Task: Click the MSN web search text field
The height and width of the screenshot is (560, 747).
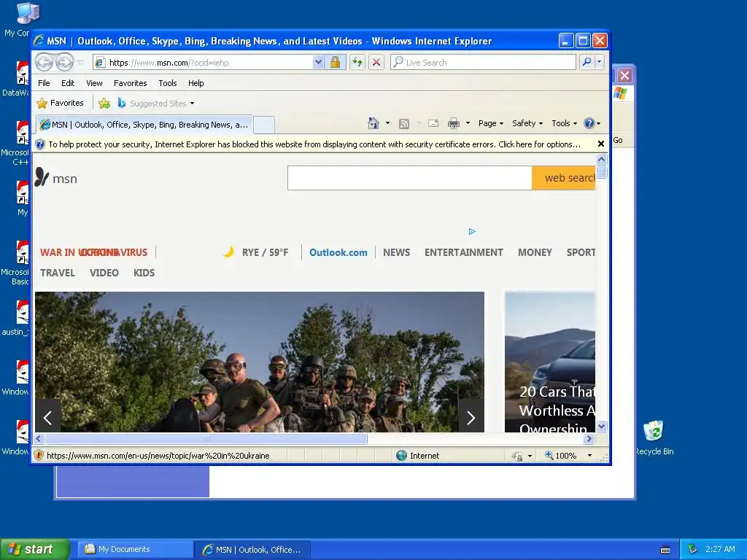Action: pos(410,178)
